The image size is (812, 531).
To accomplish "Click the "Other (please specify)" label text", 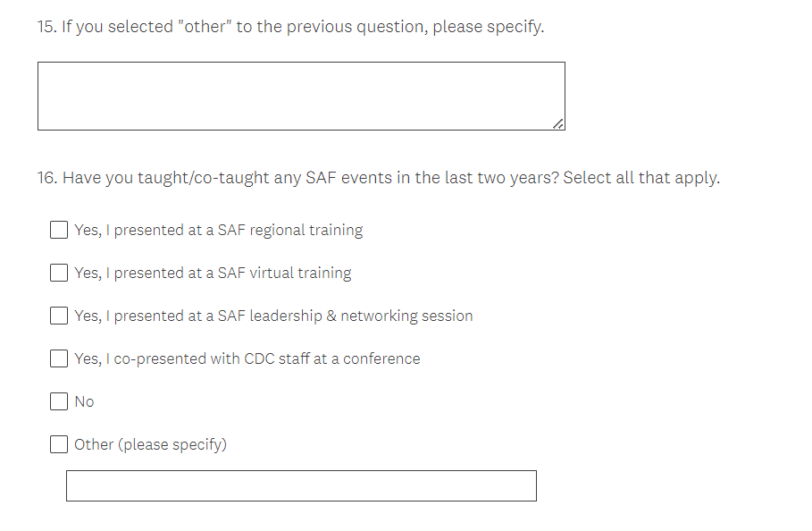I will point(150,444).
